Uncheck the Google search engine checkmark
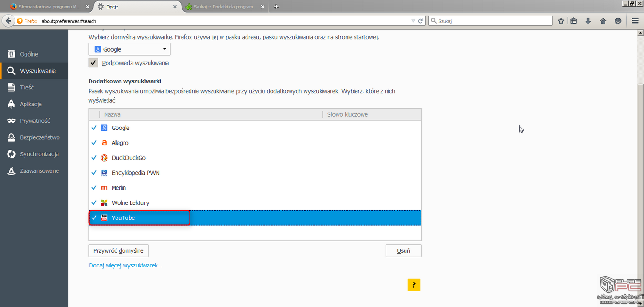Image resolution: width=644 pixels, height=307 pixels. click(x=94, y=128)
